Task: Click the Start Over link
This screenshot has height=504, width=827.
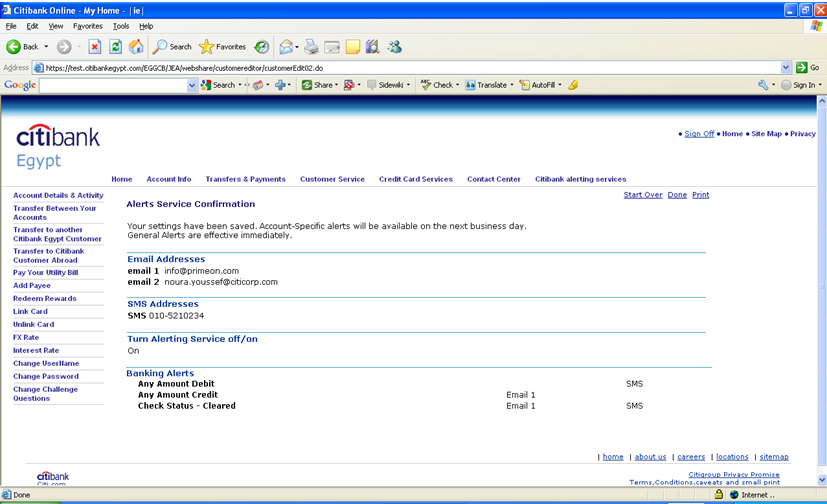Action: pos(643,195)
